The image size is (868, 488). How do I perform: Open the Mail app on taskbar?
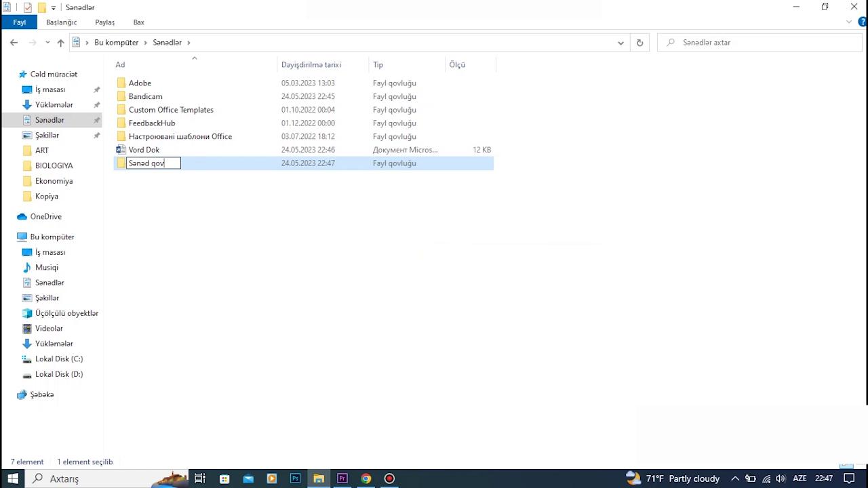click(x=248, y=479)
